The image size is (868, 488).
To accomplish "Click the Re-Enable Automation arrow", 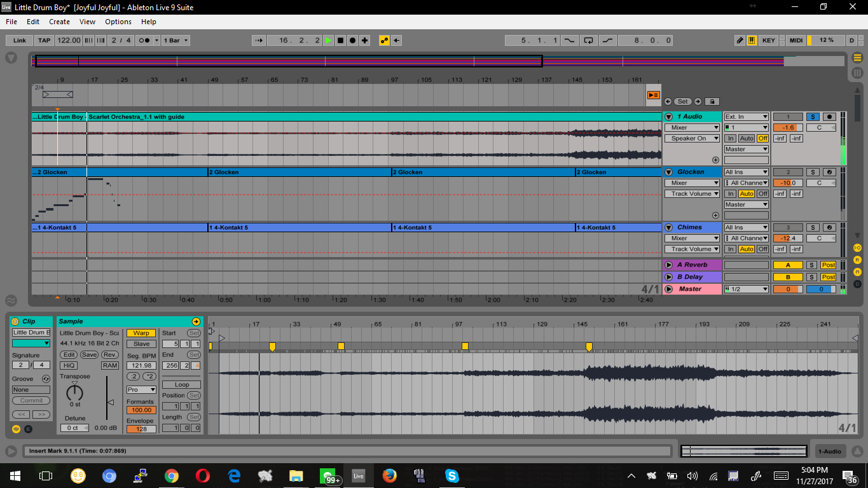I will click(396, 40).
